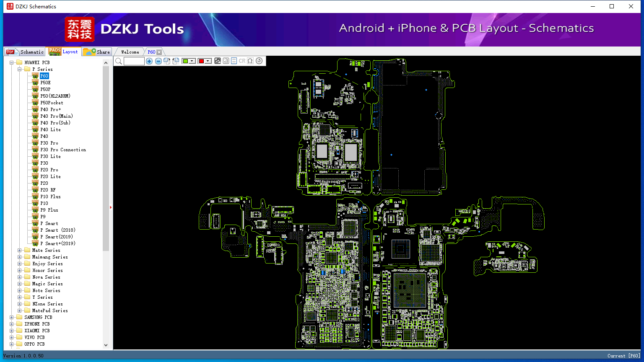Select P30 Pro Connection in the tree
This screenshot has width=644, height=362.
click(x=63, y=150)
